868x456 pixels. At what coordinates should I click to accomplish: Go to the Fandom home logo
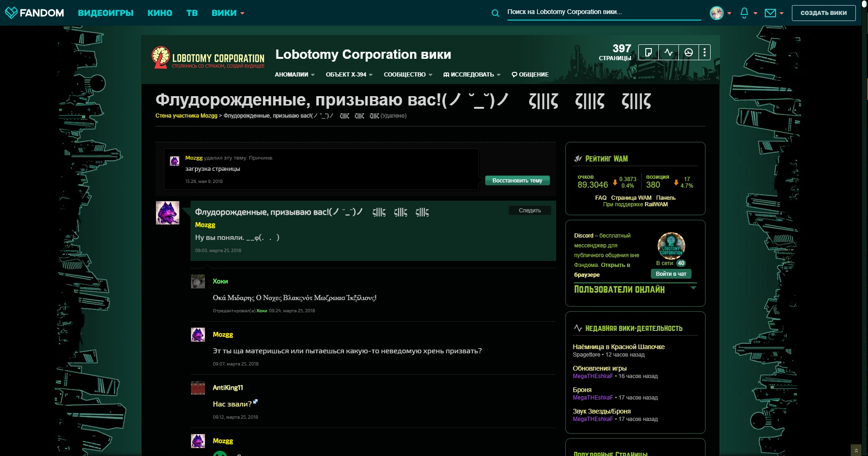35,13
